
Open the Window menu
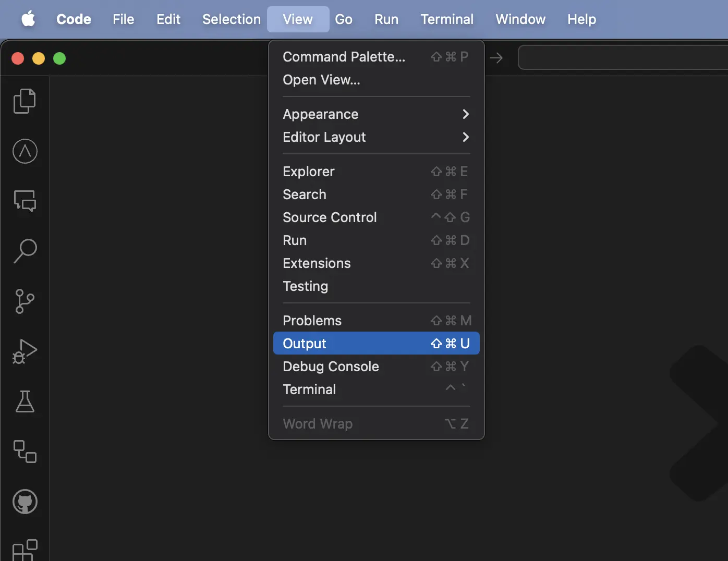[x=520, y=19]
